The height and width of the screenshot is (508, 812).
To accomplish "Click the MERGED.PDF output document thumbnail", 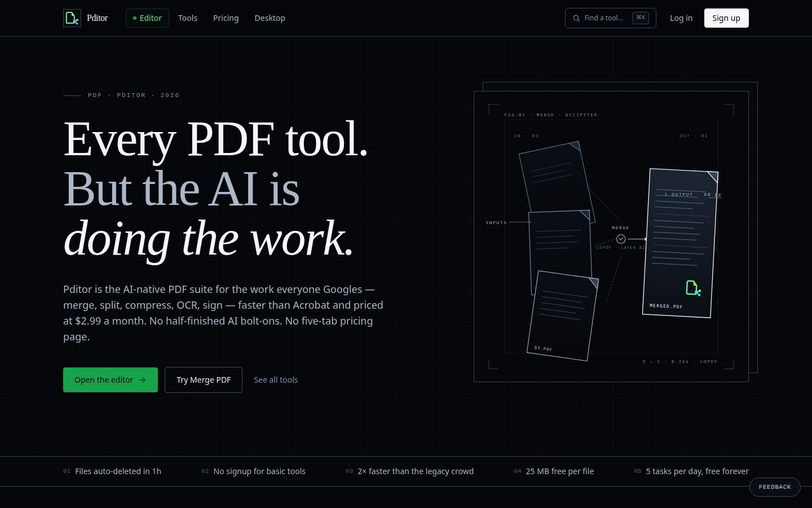I will (x=680, y=243).
